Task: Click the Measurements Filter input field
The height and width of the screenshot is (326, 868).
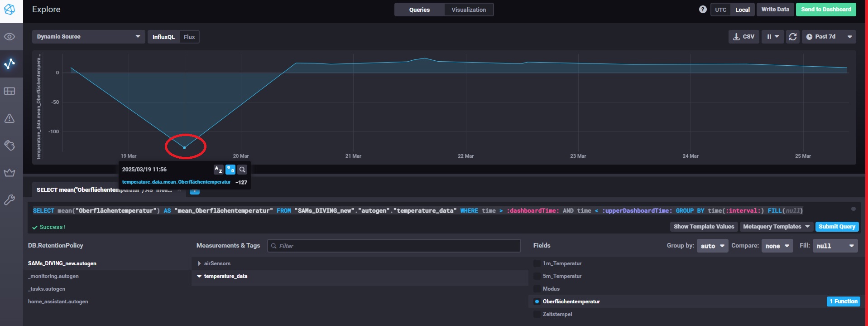Action: click(394, 246)
